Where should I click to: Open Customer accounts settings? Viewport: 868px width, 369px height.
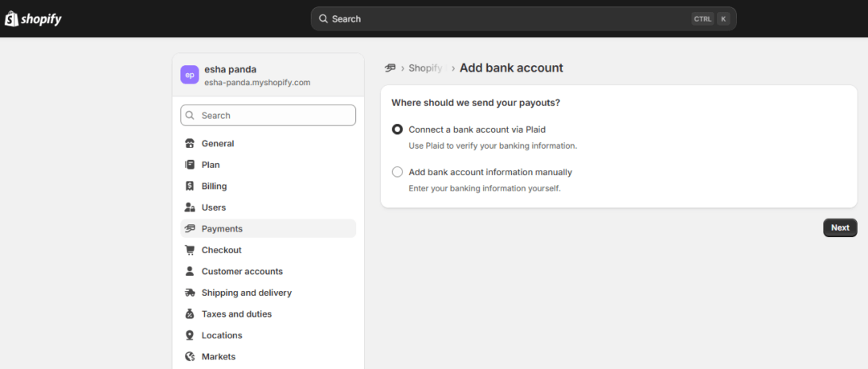(268, 272)
